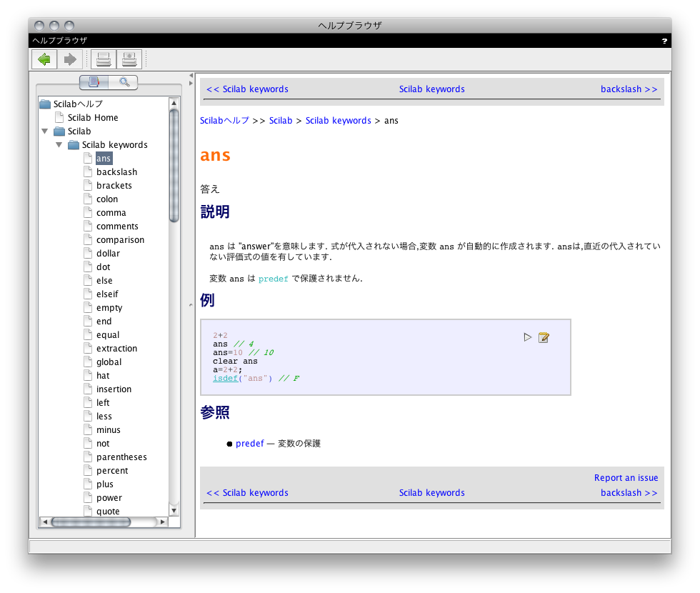This screenshot has width=700, height=593.
Task: Click the Report an issue link
Action: tap(626, 478)
